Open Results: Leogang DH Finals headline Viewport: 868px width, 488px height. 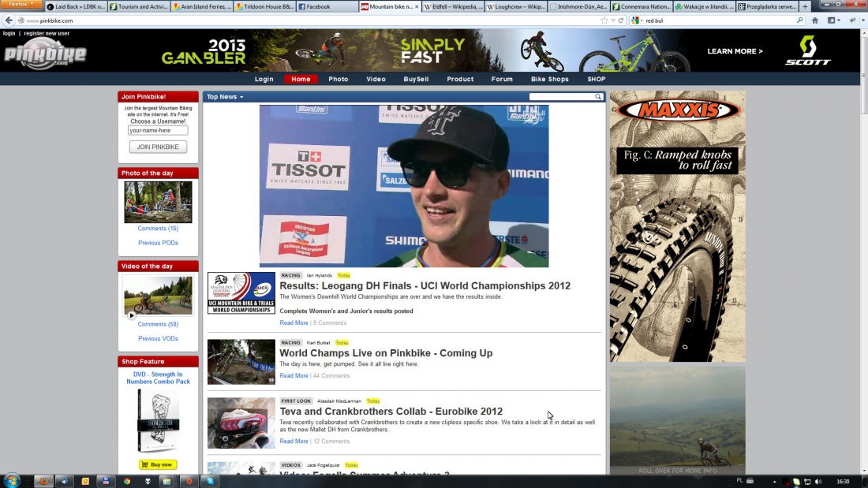click(425, 285)
